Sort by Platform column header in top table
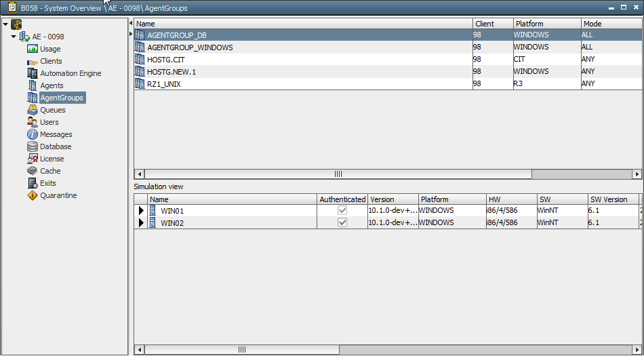Image resolution: width=644 pixels, height=356 pixels. (529, 24)
